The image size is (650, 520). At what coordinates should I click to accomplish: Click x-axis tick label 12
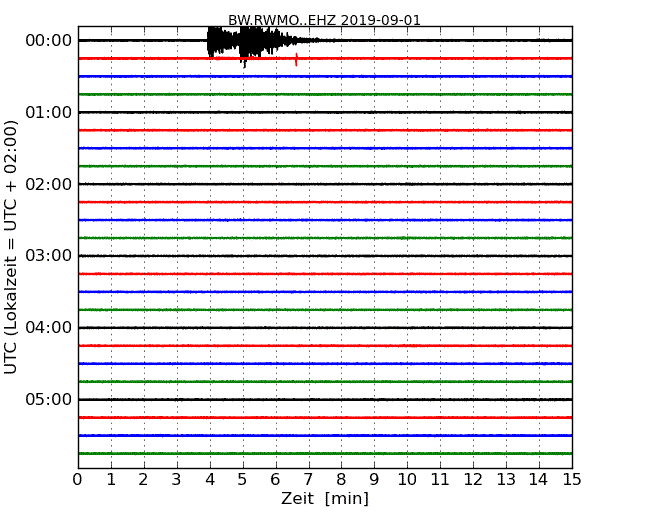pos(473,480)
